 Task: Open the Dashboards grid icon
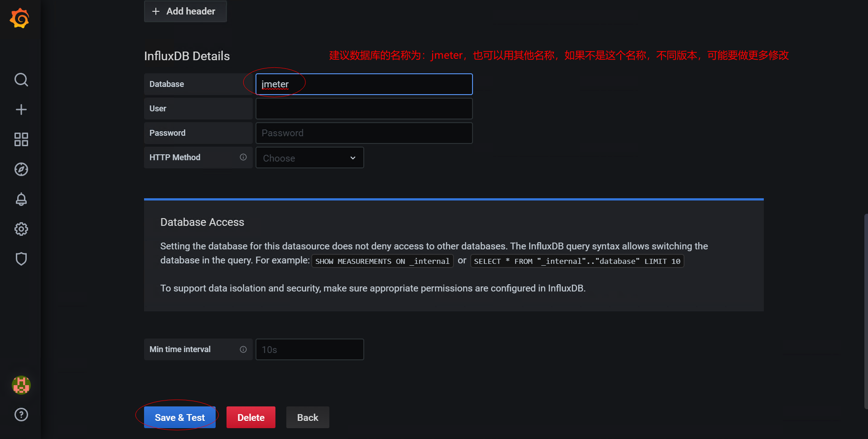[x=21, y=139]
